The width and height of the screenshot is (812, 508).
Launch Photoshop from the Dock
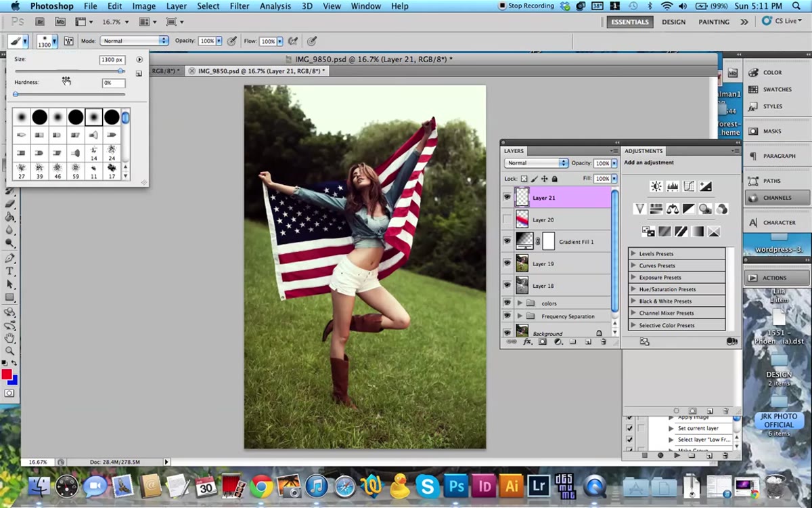pyautogui.click(x=457, y=486)
